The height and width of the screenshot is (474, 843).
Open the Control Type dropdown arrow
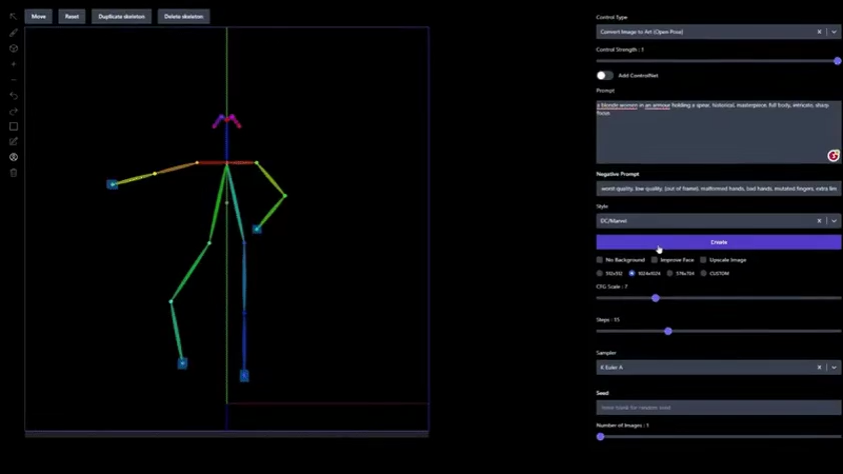(834, 32)
